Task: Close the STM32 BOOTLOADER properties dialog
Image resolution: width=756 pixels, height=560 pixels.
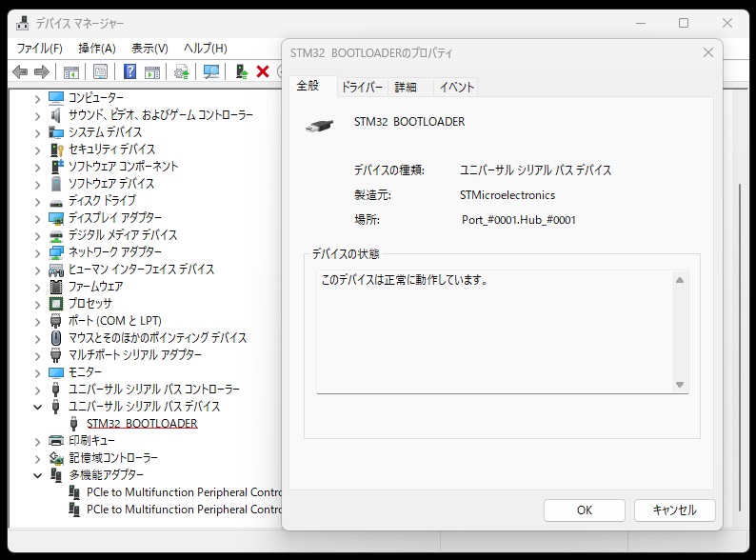Action: pos(707,52)
